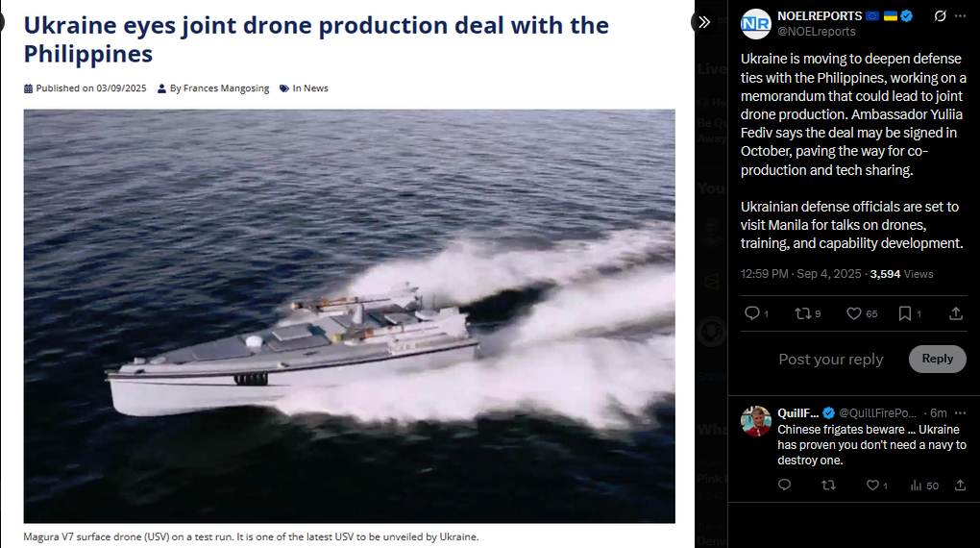Like the NOELREPORTS post
This screenshot has height=548, width=980.
pos(853,313)
